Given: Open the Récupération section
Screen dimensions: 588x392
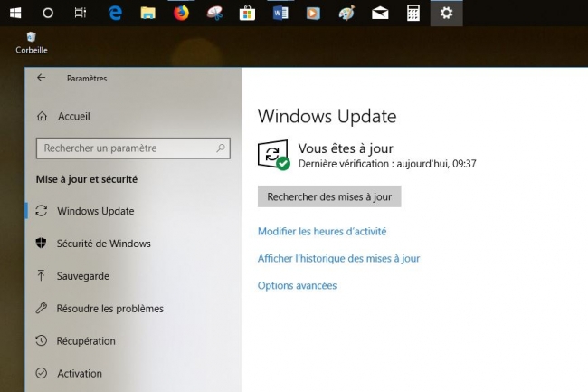Looking at the screenshot, I should tap(86, 341).
